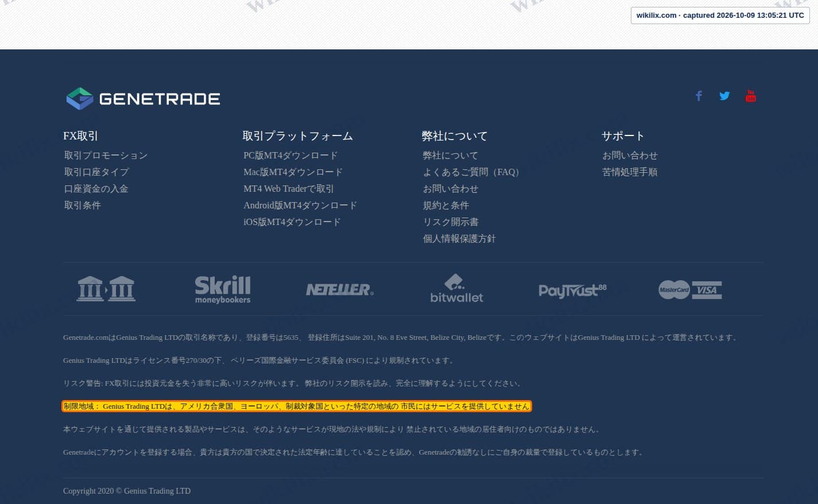The image size is (818, 504).
Task: Click the 取引プラットフォーム column heading
Action: click(x=297, y=136)
